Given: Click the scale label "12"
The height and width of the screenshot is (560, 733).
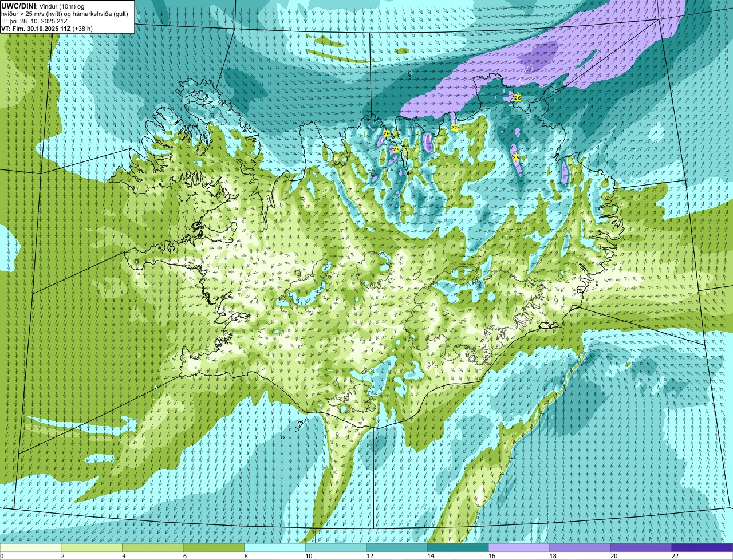Looking at the screenshot, I should [x=369, y=556].
